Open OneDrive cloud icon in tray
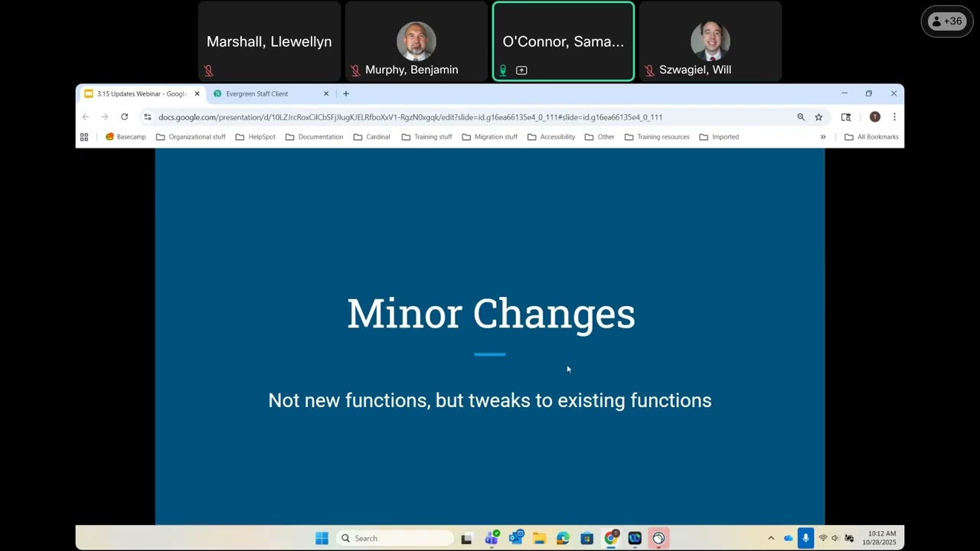 click(789, 538)
